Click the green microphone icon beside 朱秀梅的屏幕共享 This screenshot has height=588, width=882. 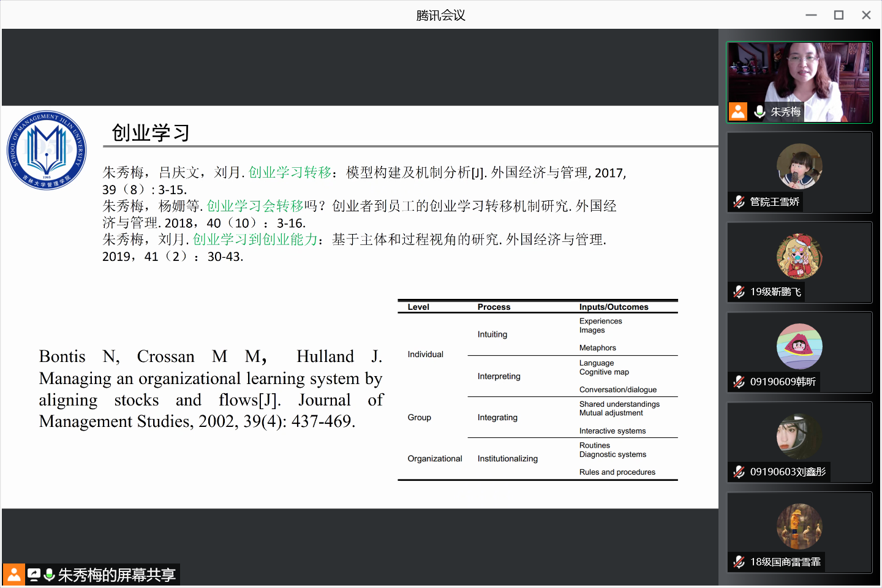click(x=50, y=575)
